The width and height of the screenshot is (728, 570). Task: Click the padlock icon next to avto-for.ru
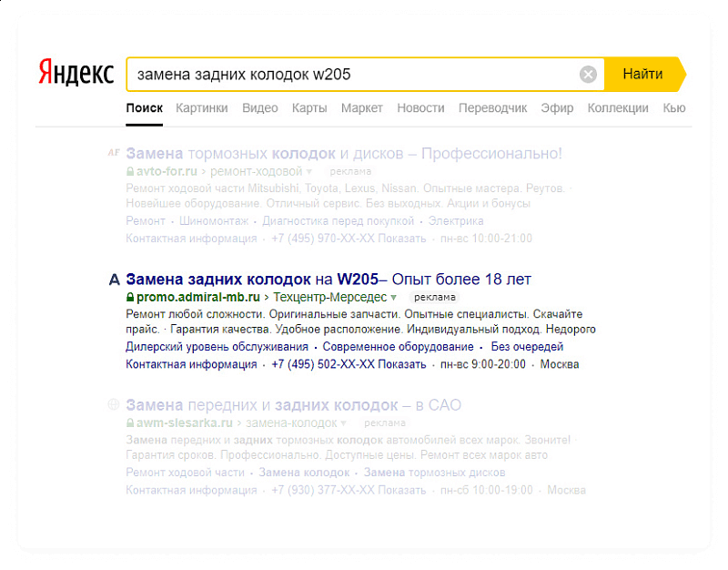coord(130,171)
